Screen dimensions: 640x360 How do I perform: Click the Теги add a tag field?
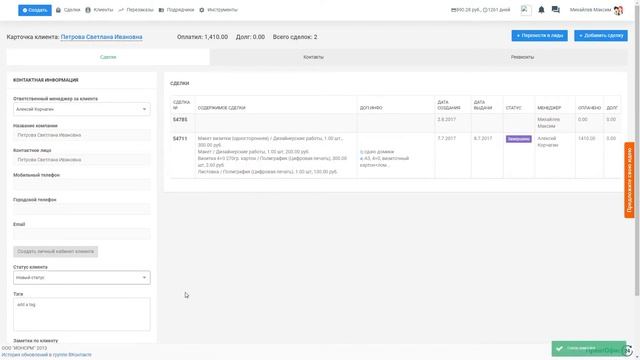coord(82,314)
